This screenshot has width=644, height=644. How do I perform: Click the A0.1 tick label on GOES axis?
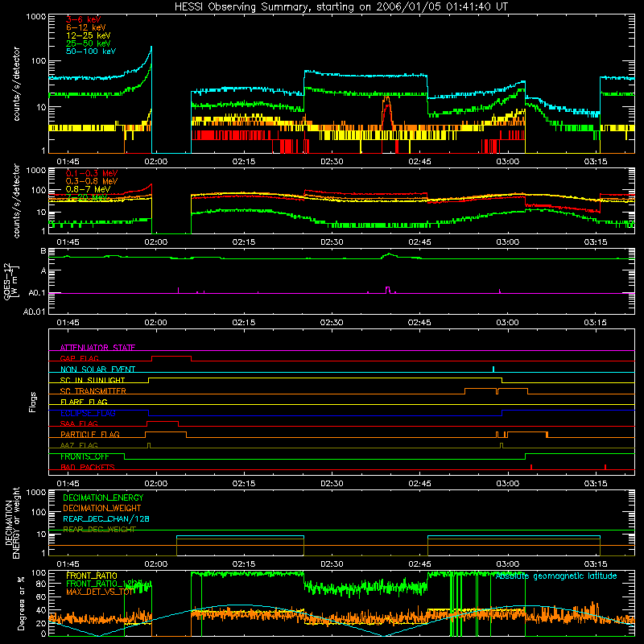(36, 293)
